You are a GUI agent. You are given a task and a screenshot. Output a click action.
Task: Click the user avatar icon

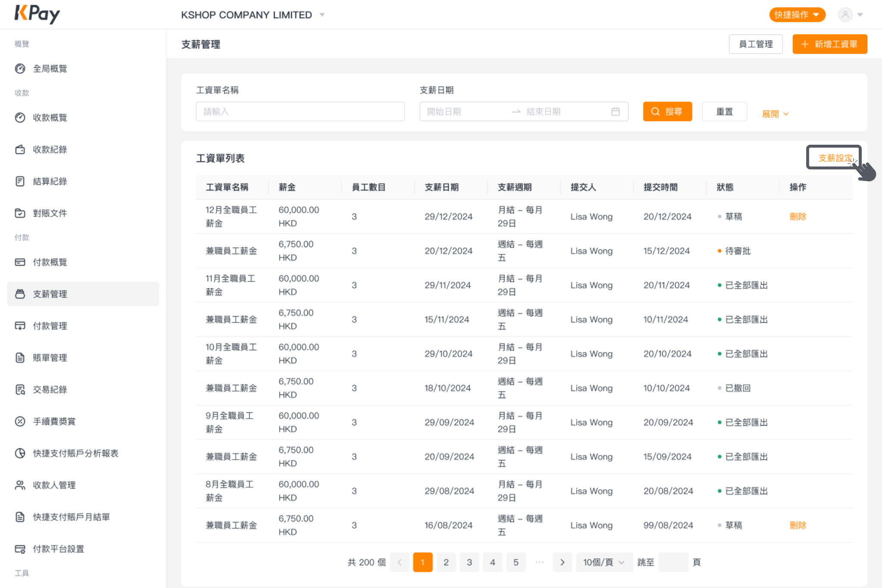click(x=845, y=15)
